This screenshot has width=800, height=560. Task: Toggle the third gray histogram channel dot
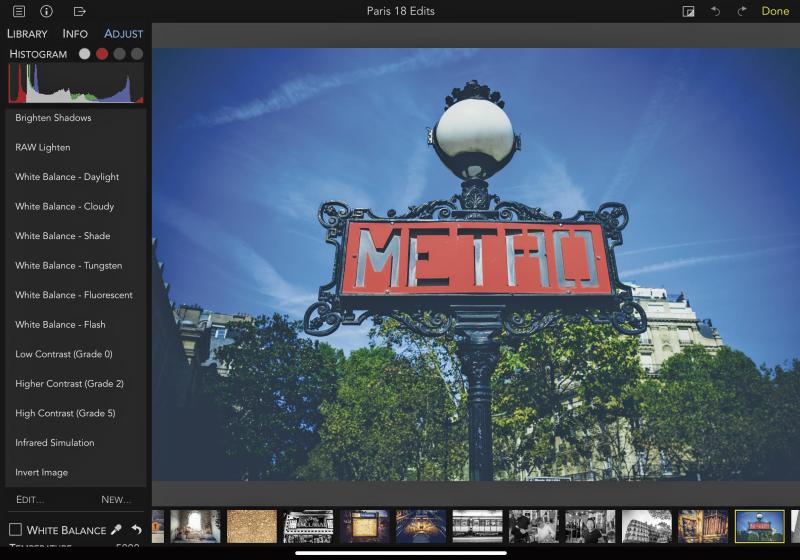[119, 54]
